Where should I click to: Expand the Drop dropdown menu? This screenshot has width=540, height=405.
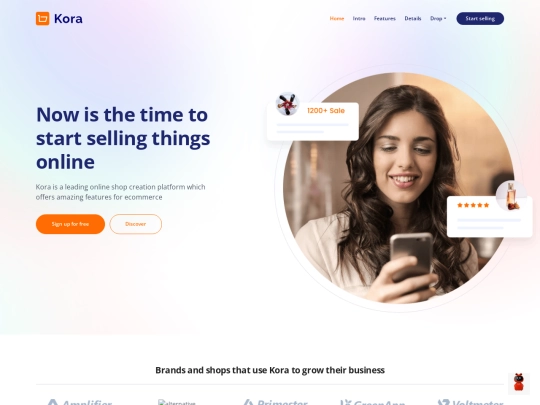[x=438, y=19]
